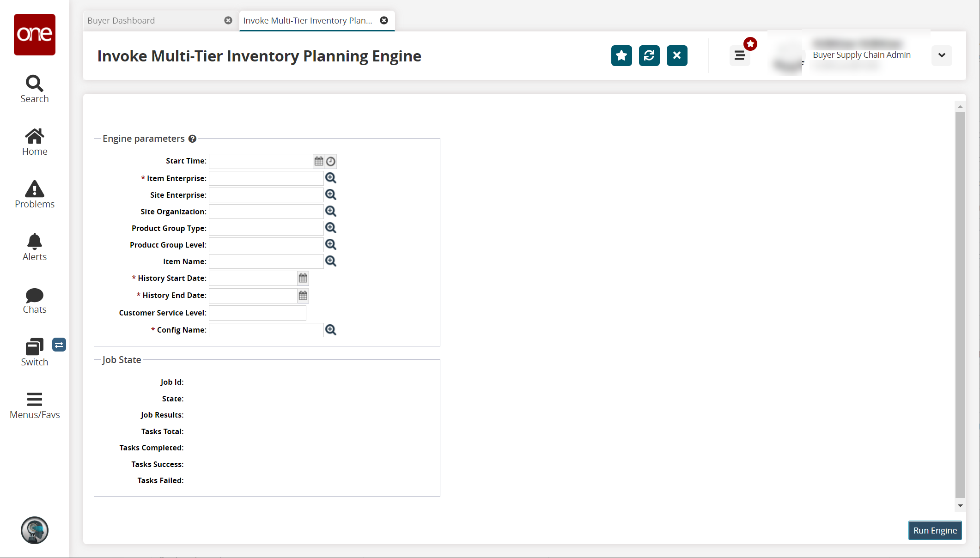Show Engine parameters help tooltip
This screenshot has height=558, width=980.
click(x=192, y=139)
